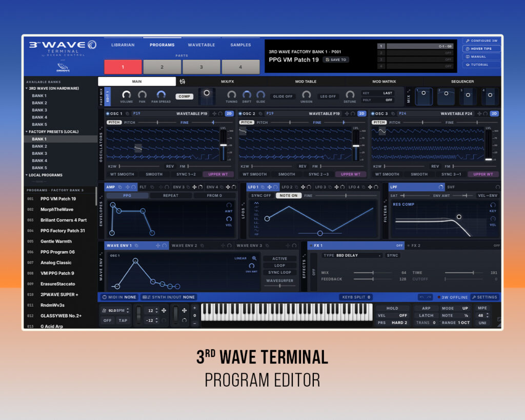
Task: Toggle LOOP in the Wave Env section
Action: (x=279, y=265)
